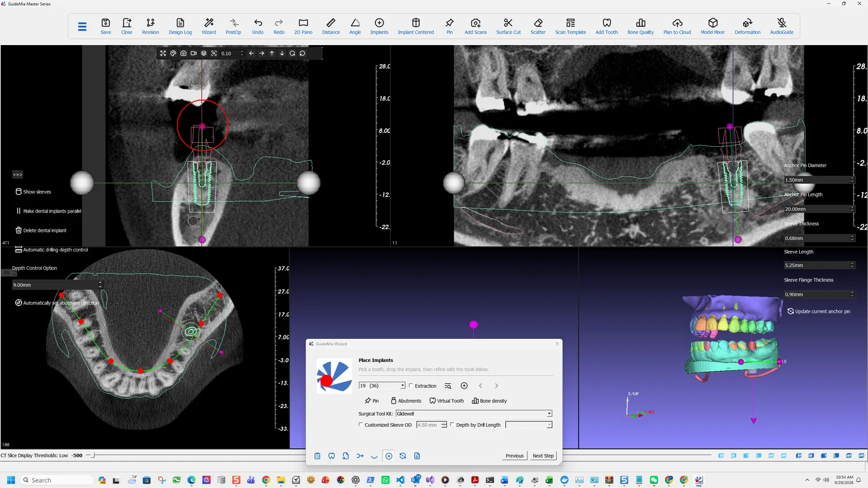
Task: Open the tooth number 19 (36) dropdown
Action: (382, 386)
